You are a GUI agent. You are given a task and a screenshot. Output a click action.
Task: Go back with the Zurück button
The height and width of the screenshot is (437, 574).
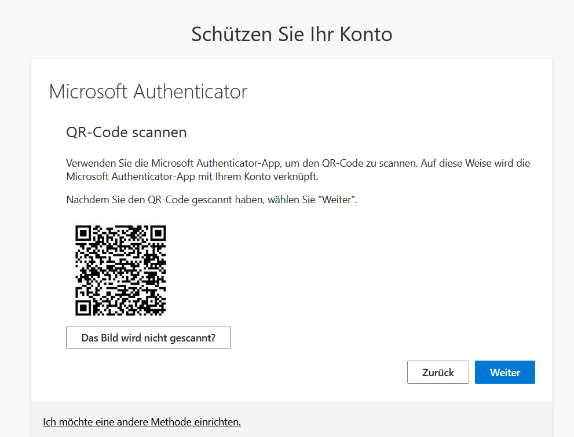(x=438, y=372)
